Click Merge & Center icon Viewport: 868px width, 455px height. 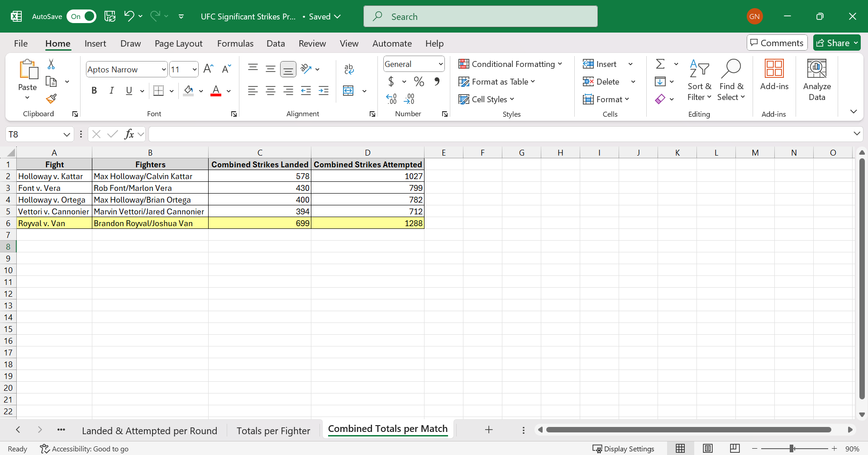point(348,90)
